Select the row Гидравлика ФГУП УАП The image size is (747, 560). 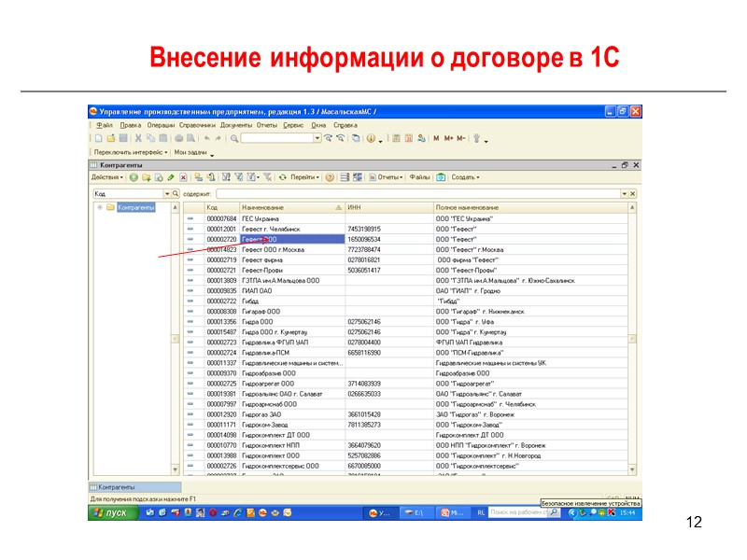[x=405, y=343]
